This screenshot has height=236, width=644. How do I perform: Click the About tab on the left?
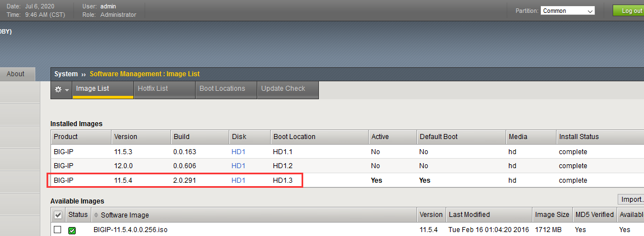click(16, 74)
